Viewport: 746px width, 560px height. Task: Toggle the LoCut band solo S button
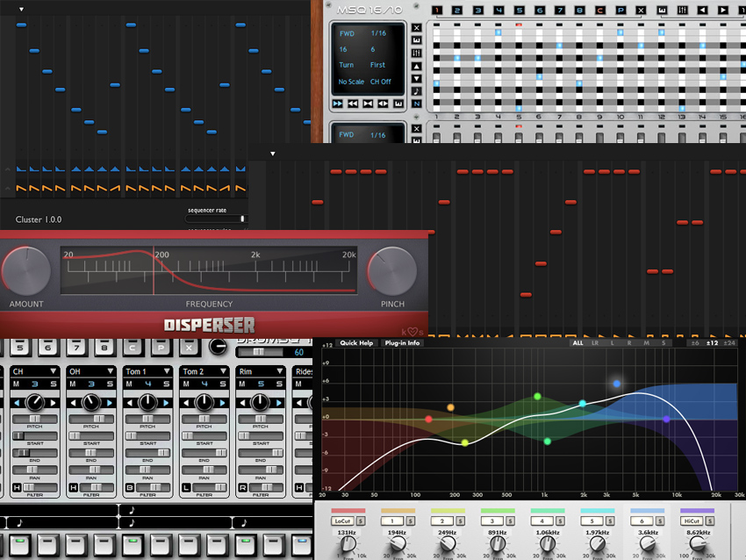[x=361, y=521]
